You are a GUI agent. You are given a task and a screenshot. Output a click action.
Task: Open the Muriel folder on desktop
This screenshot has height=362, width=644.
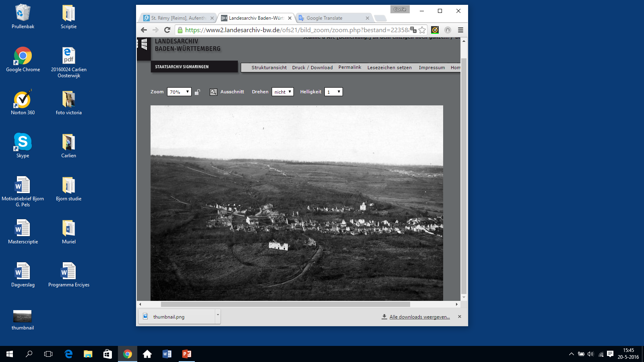point(68,232)
